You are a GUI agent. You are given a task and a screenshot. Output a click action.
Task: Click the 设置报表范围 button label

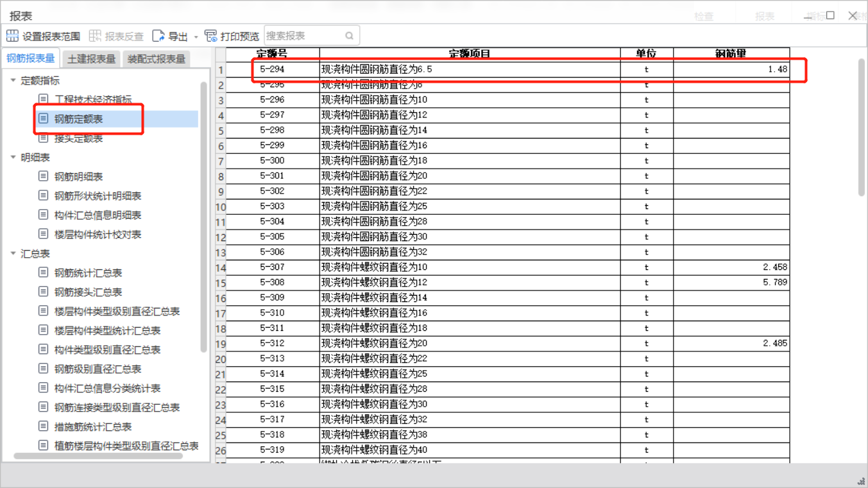point(51,37)
